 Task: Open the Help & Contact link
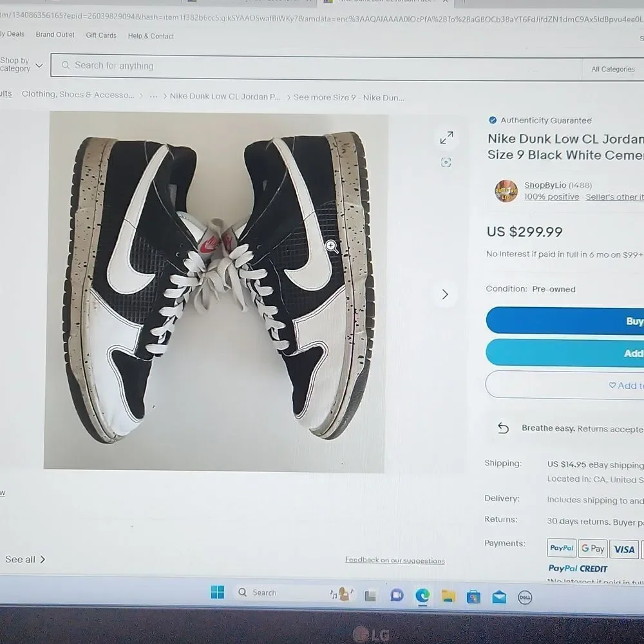(x=151, y=36)
